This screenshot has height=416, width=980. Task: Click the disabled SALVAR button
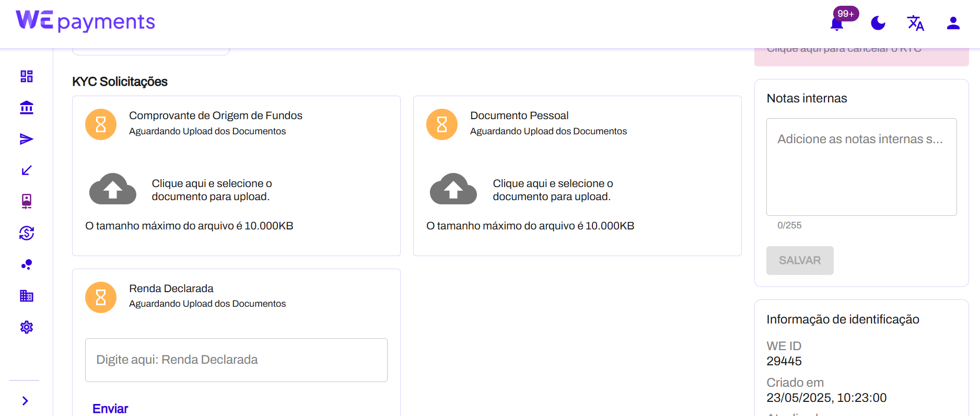[x=799, y=260]
